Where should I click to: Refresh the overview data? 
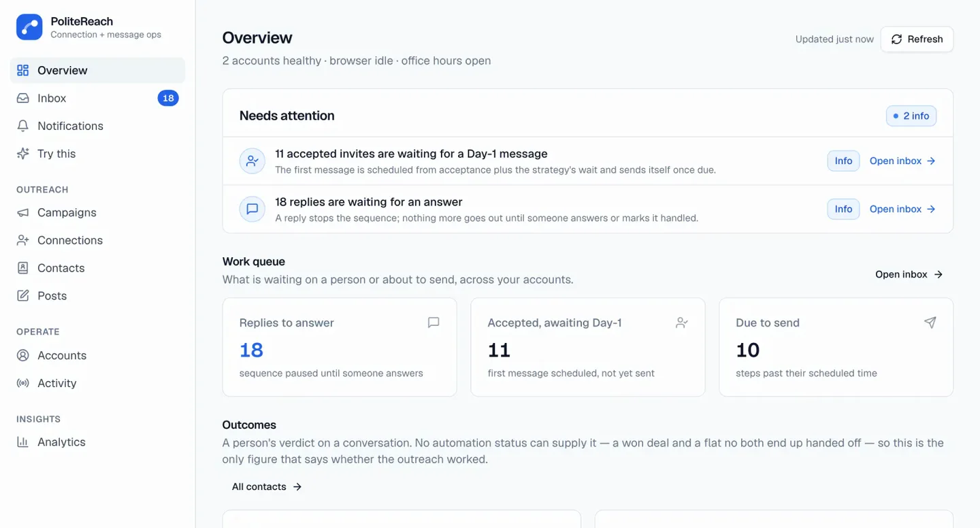pos(917,39)
